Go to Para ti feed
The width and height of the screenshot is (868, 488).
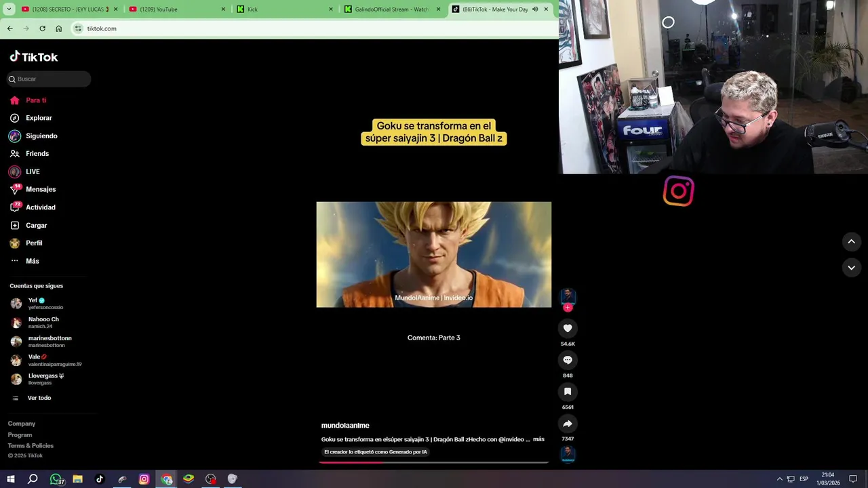(x=28, y=100)
